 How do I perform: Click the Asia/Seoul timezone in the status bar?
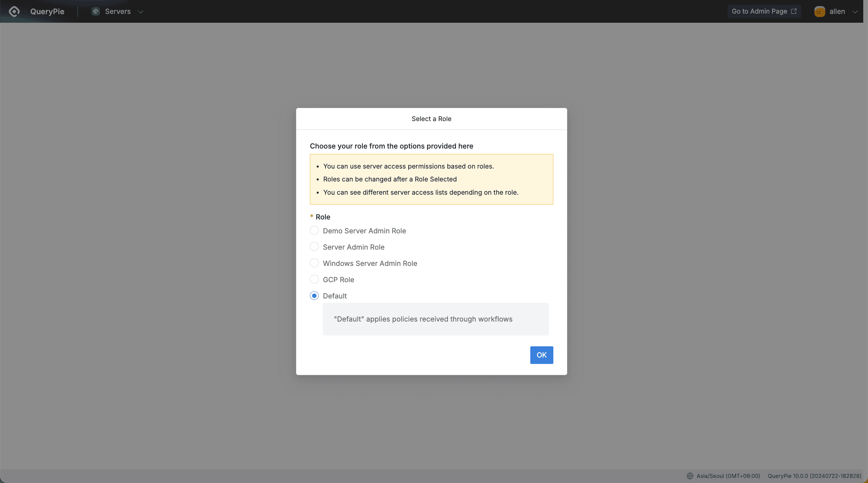click(x=728, y=476)
